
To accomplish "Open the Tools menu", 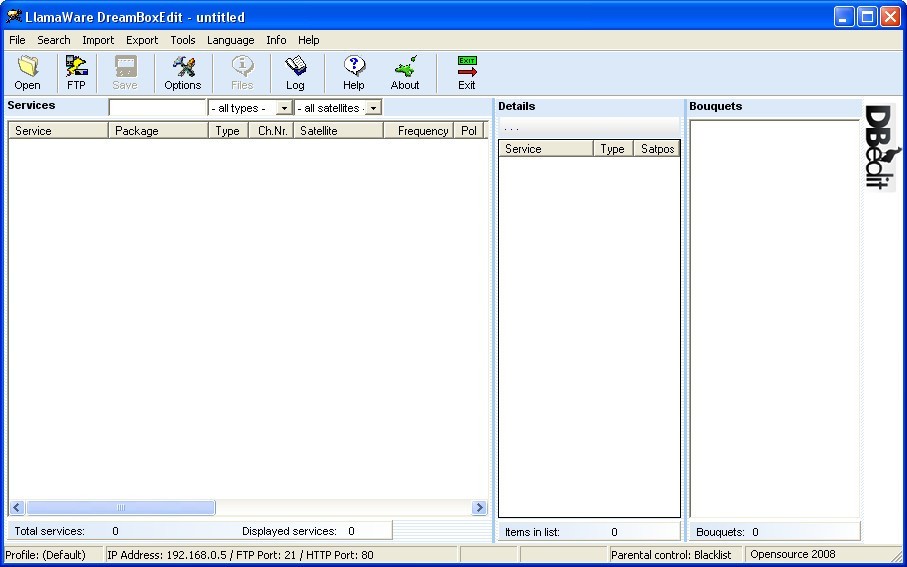I will (182, 40).
